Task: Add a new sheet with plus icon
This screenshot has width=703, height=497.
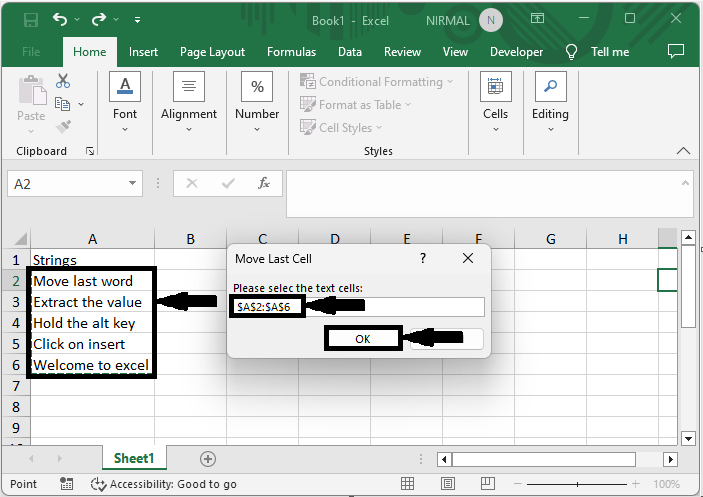Action: click(x=208, y=459)
